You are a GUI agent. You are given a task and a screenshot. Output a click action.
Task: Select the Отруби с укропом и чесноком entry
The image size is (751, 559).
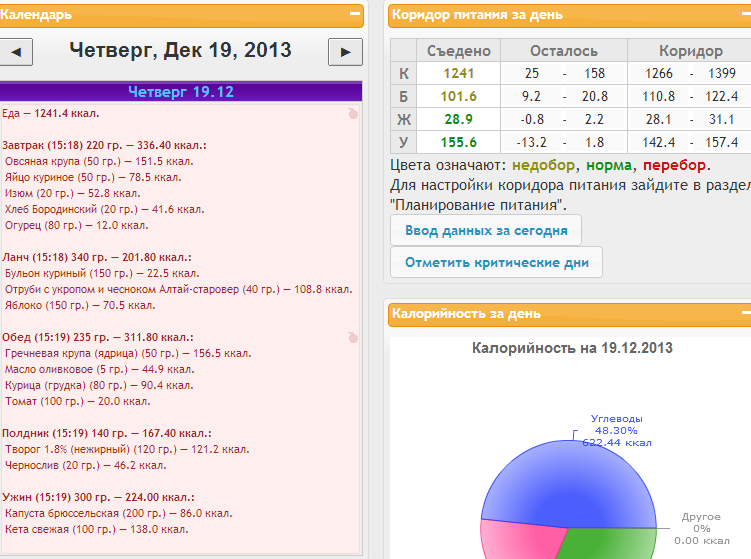[179, 289]
